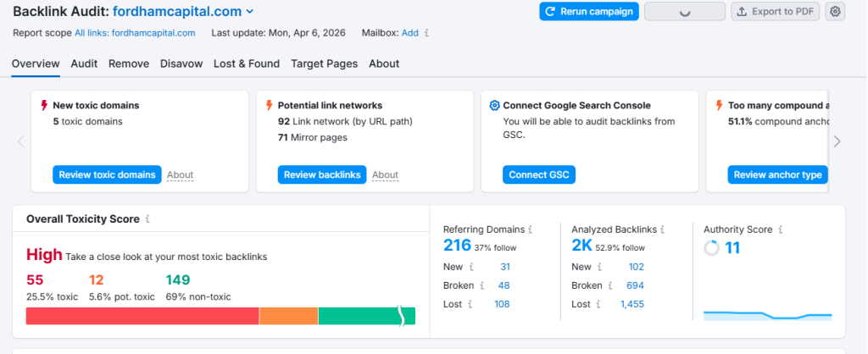
Task: Click info icon next to Analyzed Backlinks Broken
Action: [610, 285]
